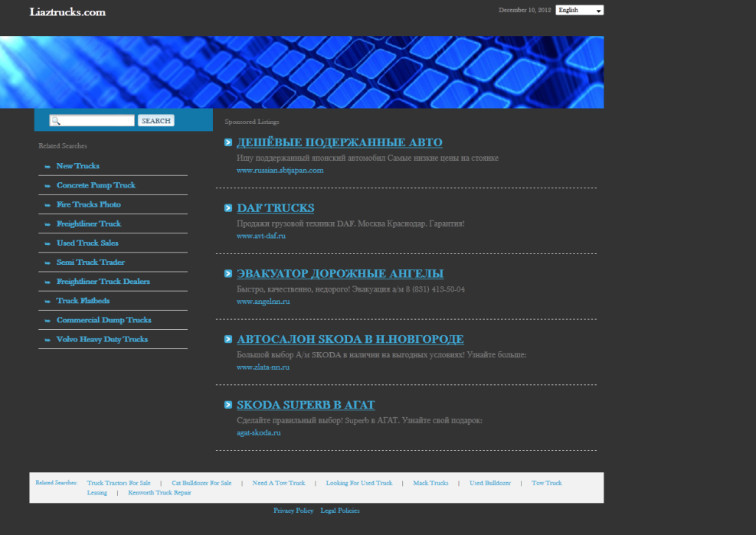Expand the language selector arrow

pos(598,10)
